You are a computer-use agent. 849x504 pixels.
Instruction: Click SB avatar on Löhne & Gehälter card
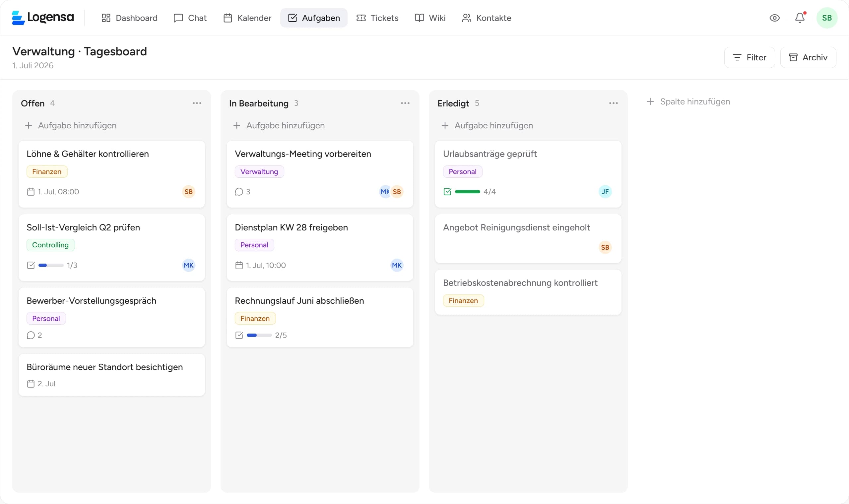click(x=188, y=192)
